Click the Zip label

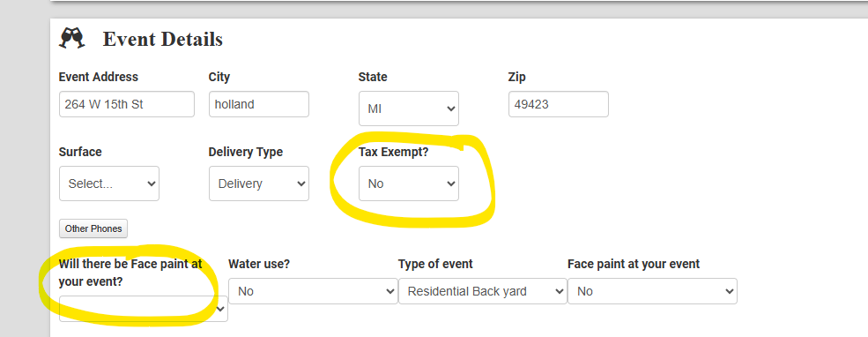pyautogui.click(x=517, y=77)
